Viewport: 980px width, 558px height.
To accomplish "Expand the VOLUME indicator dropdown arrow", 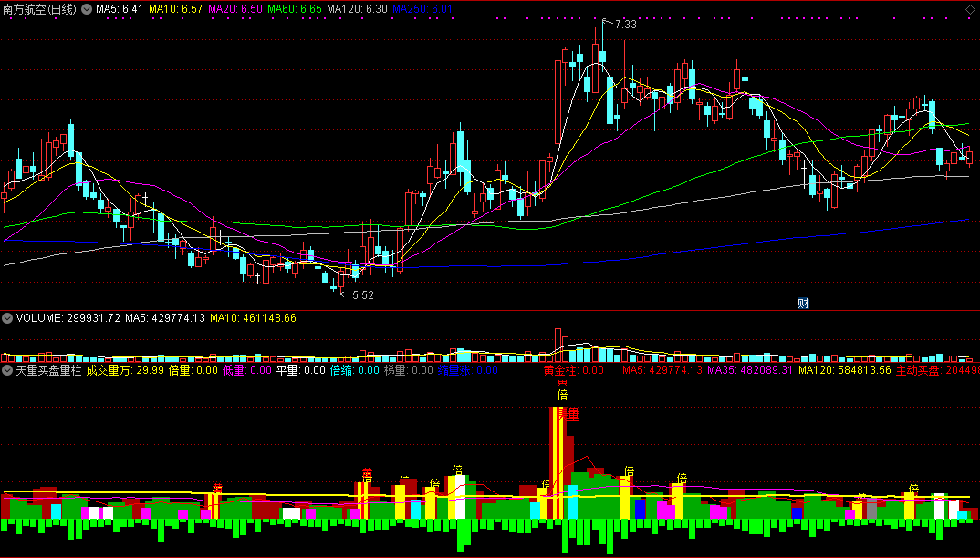I will (x=7, y=318).
